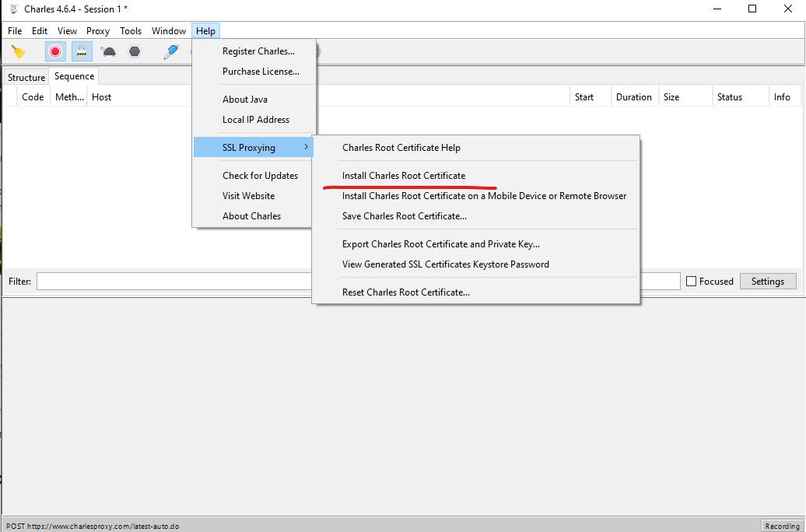Select Reset Charles Root Certificate...
Viewport: 806px width, 532px height.
click(x=476, y=292)
